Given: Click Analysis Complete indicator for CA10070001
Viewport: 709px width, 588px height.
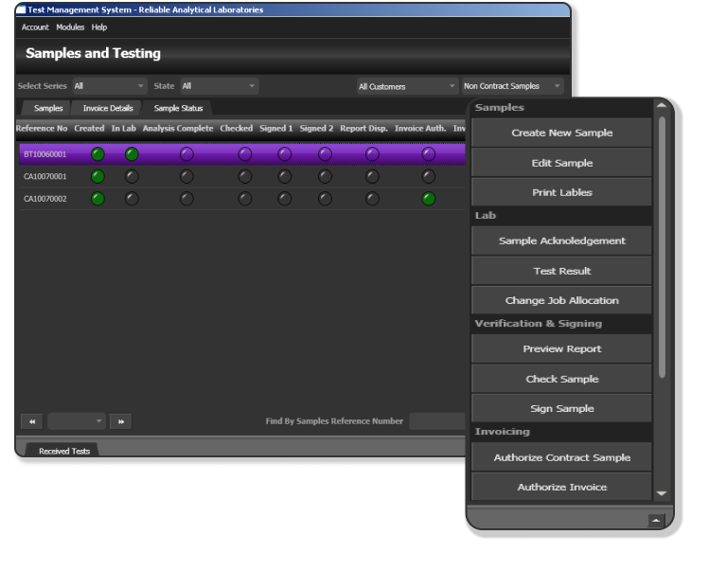Looking at the screenshot, I should [x=186, y=176].
